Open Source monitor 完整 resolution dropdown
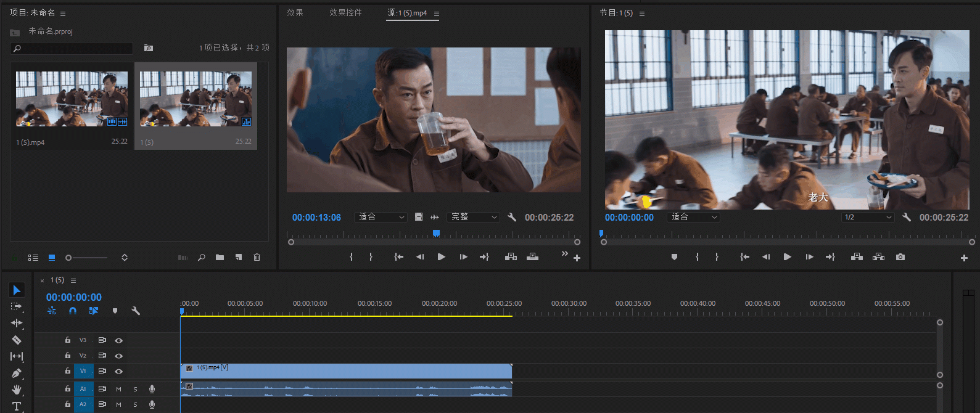The height and width of the screenshot is (413, 980). click(473, 217)
